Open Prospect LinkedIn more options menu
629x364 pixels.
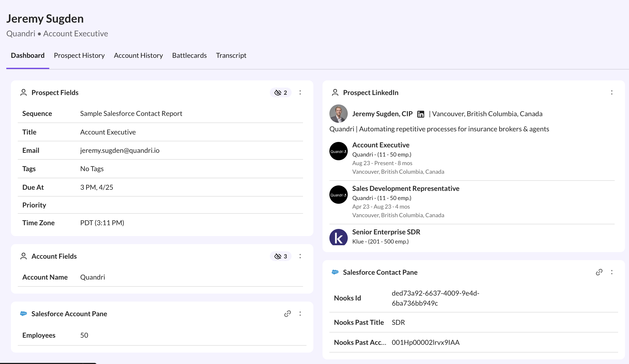[612, 93]
